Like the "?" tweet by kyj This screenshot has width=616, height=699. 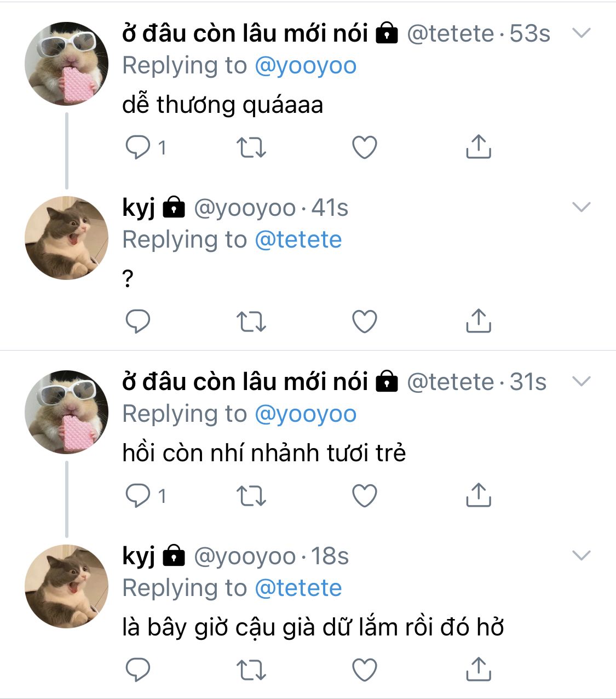pos(365,322)
